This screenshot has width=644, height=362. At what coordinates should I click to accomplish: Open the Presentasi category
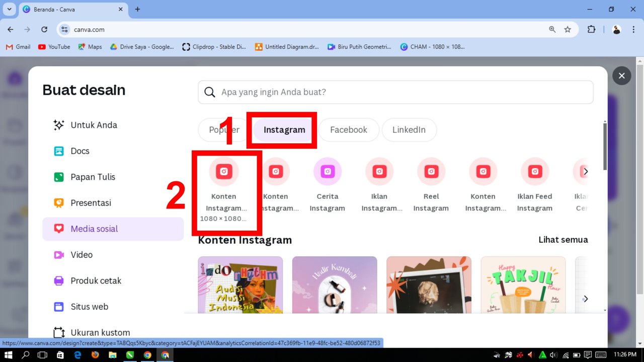coord(113,203)
